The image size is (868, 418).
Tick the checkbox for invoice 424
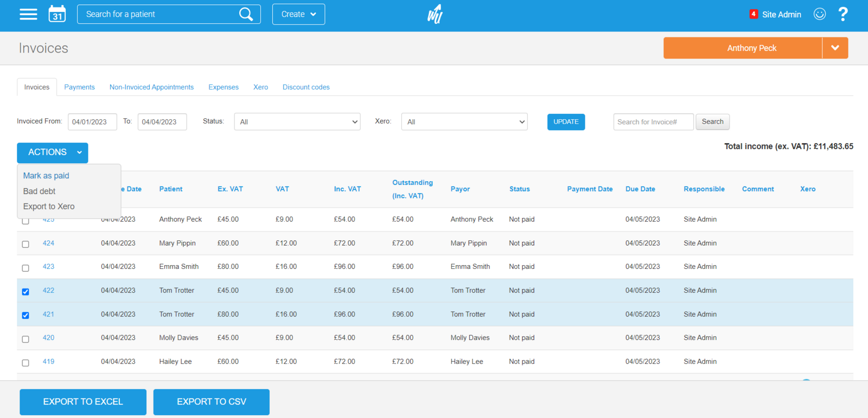click(25, 244)
